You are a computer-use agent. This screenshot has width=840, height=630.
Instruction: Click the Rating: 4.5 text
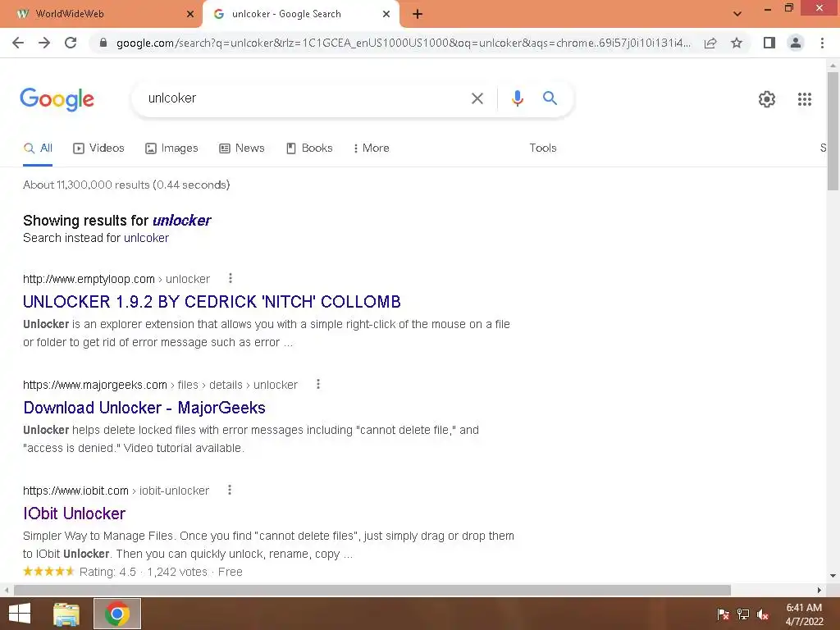[x=107, y=572]
